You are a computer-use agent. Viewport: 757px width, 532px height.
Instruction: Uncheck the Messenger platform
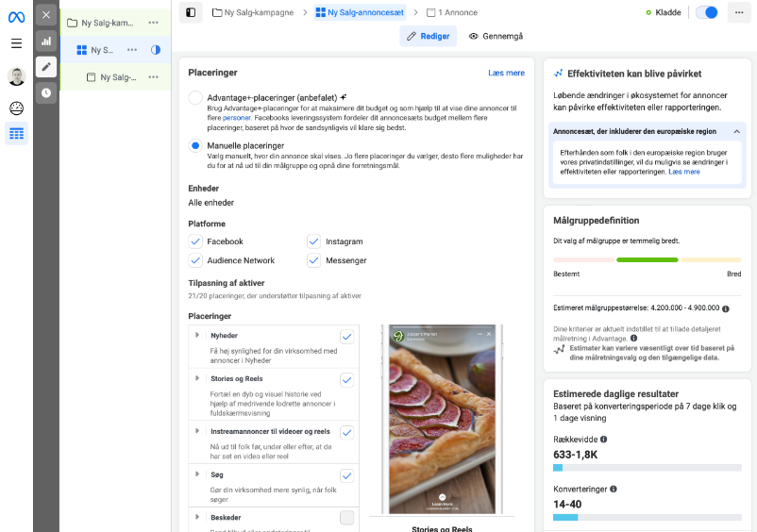point(313,260)
